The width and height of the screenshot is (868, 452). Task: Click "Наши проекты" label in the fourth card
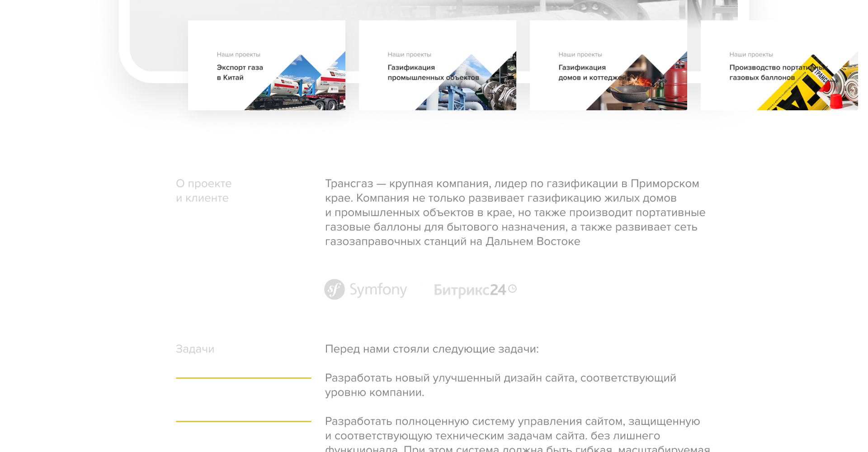(x=751, y=55)
